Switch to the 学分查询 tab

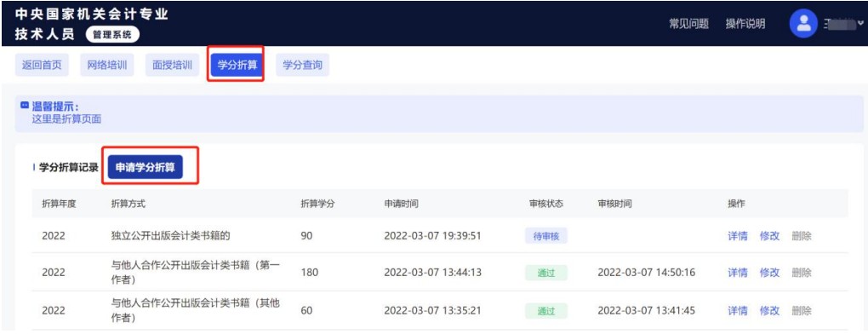click(302, 65)
